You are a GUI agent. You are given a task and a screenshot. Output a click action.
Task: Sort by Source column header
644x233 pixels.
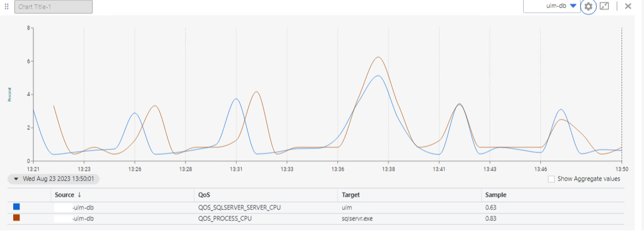pyautogui.click(x=68, y=195)
